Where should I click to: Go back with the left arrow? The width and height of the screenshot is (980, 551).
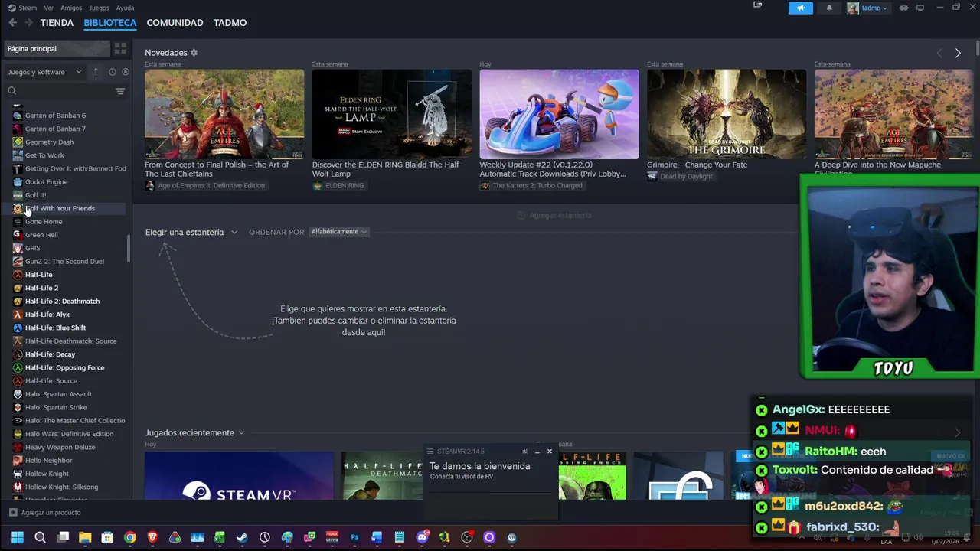coord(12,23)
